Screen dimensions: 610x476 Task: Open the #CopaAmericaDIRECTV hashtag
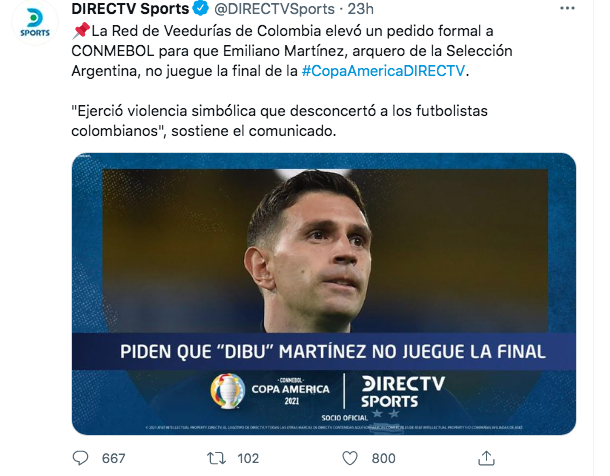click(x=383, y=71)
